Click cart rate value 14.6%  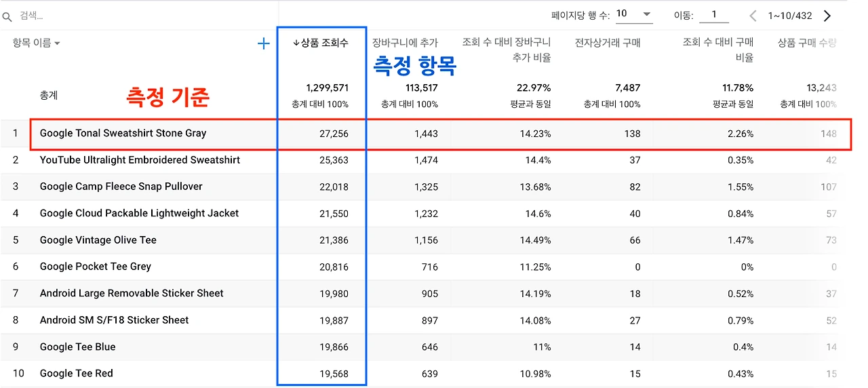[538, 214]
